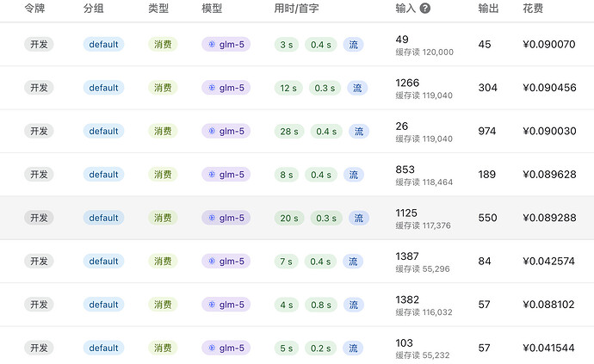Screen dimensions: 594x364
Task: Click the 5 s duration tag
Action: pyautogui.click(x=287, y=349)
